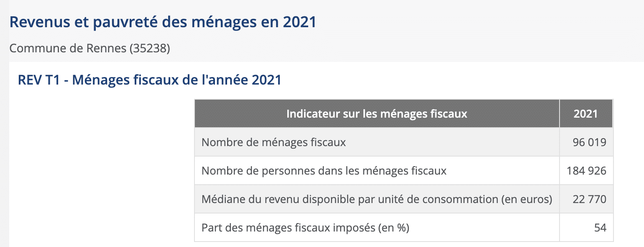
Task: Click the value 54 in the last row
Action: (x=600, y=228)
